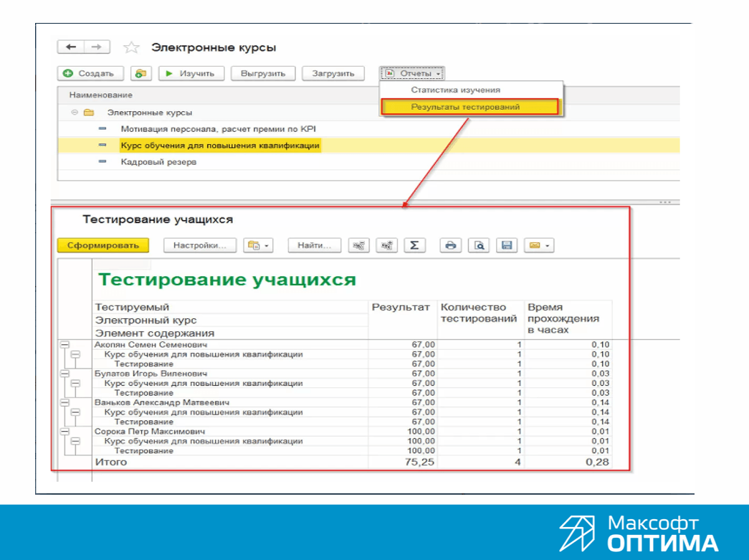Image resolution: width=749 pixels, height=560 pixels.
Task: Add Электронные курсы to favorites via the star
Action: tap(131, 47)
